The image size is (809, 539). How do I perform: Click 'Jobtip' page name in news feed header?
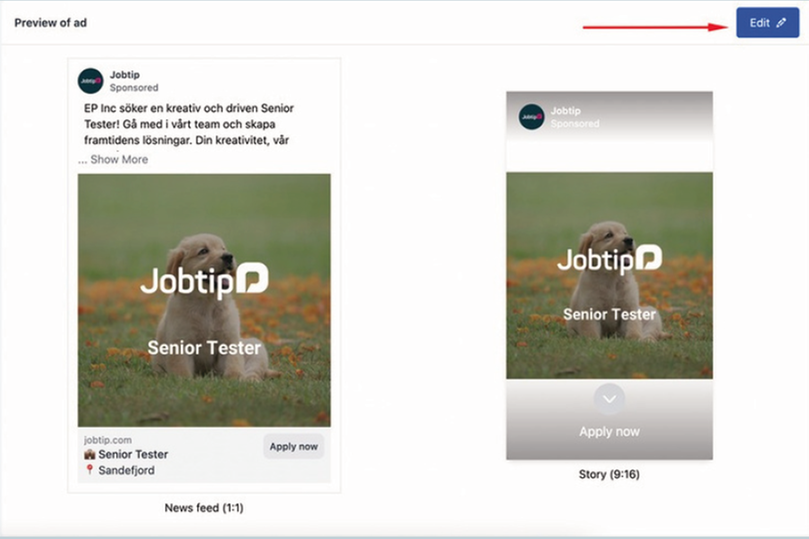[124, 75]
